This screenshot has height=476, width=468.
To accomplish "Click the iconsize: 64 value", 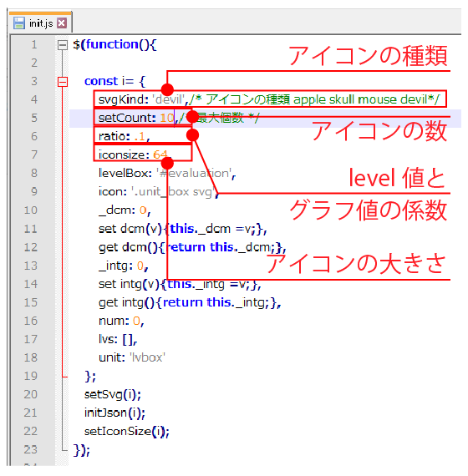I will point(160,154).
